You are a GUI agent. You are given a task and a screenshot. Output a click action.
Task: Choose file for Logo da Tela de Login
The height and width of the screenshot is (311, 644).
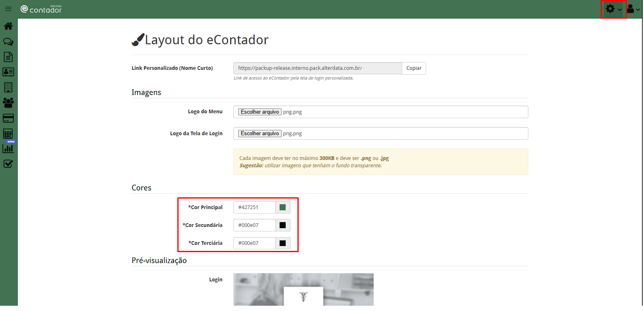coord(260,134)
